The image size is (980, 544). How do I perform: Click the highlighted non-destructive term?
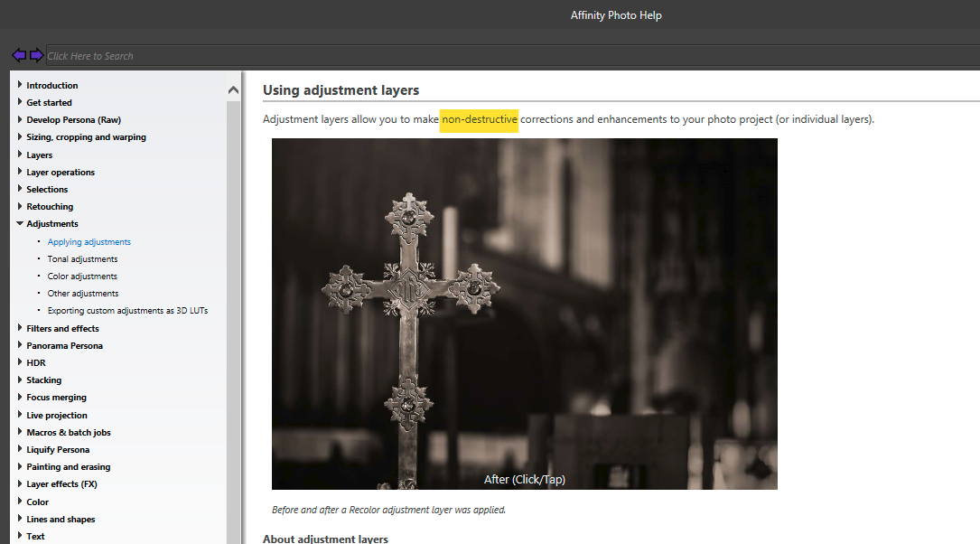tap(480, 119)
